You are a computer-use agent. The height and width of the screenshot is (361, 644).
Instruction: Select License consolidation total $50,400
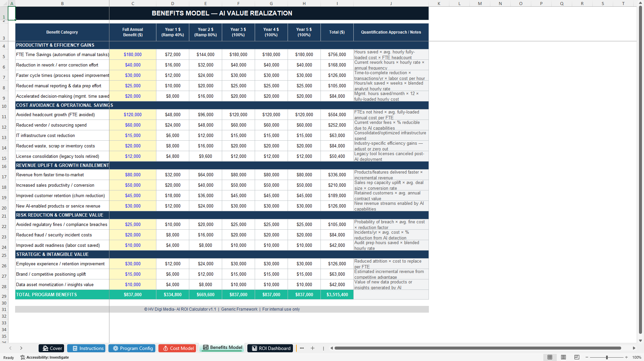coord(337,156)
